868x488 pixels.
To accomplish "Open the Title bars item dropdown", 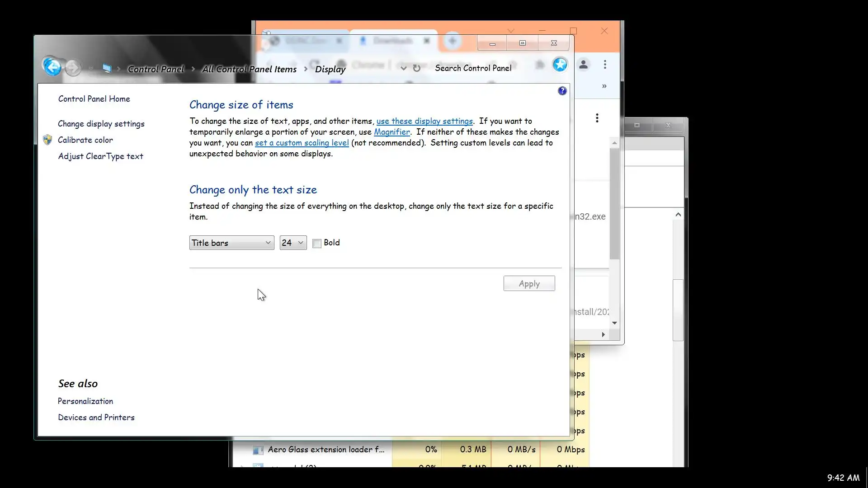I will pos(231,243).
